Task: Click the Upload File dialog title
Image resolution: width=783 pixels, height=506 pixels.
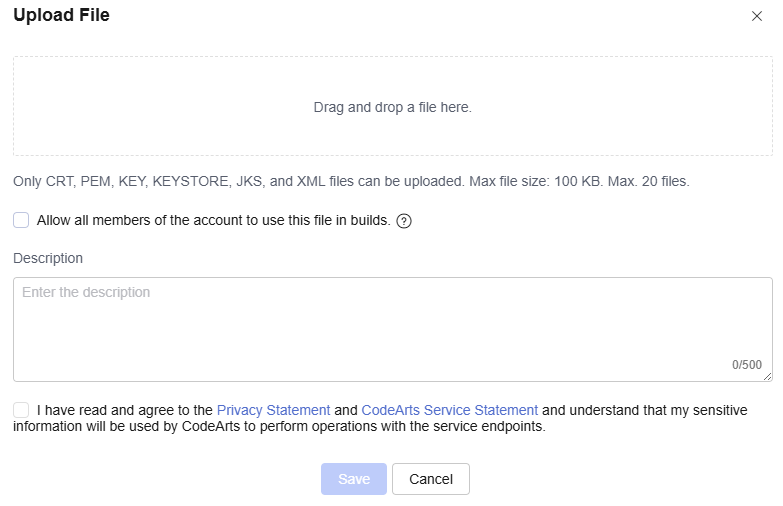Action: (61, 15)
